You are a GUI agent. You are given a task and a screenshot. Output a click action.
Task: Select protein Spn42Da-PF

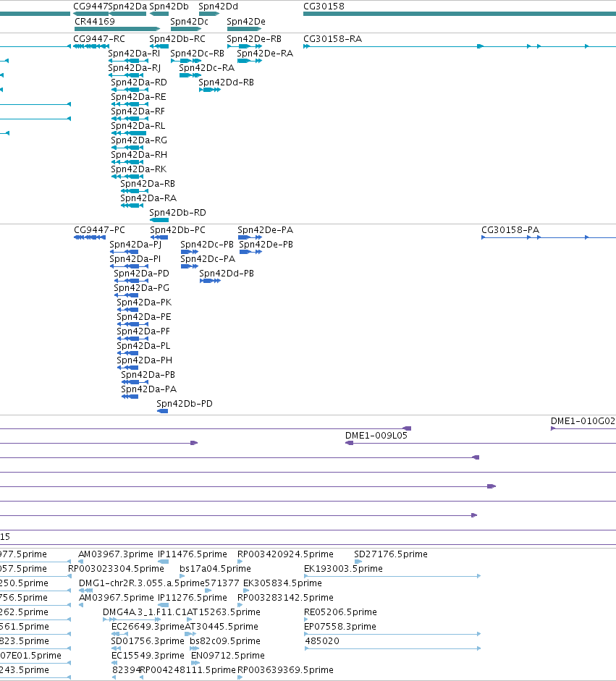[x=143, y=331]
